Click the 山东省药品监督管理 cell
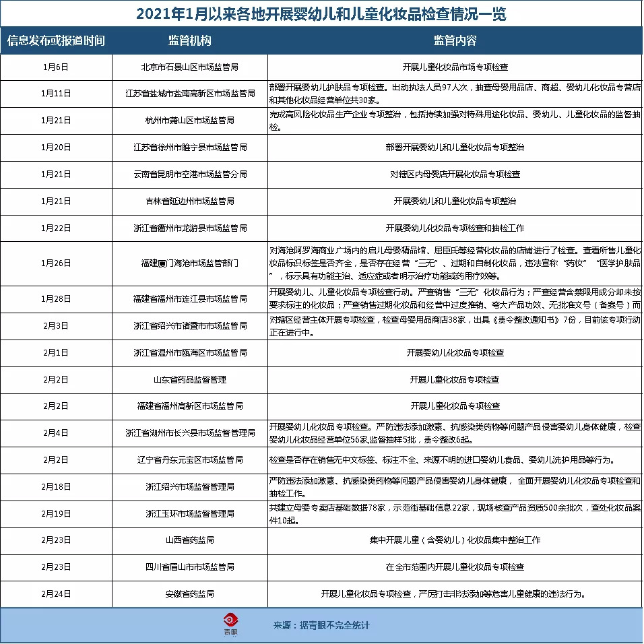This screenshot has width=644, height=644. [x=190, y=380]
